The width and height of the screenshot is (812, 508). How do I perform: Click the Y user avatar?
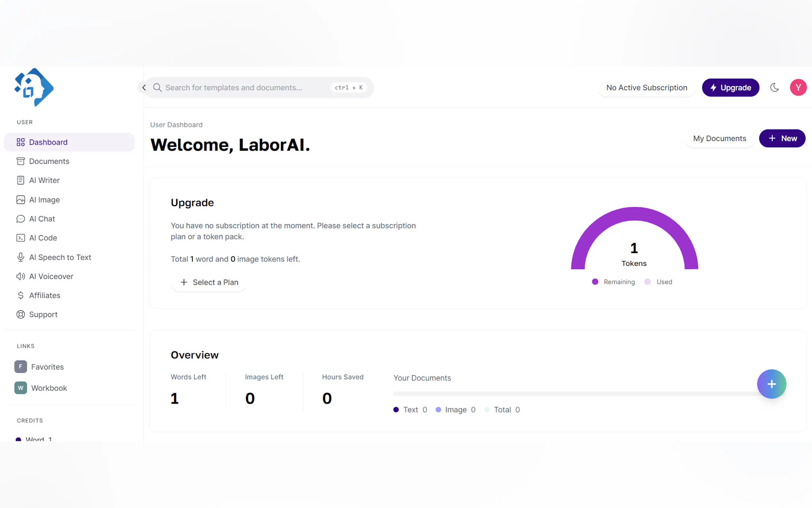(x=798, y=88)
